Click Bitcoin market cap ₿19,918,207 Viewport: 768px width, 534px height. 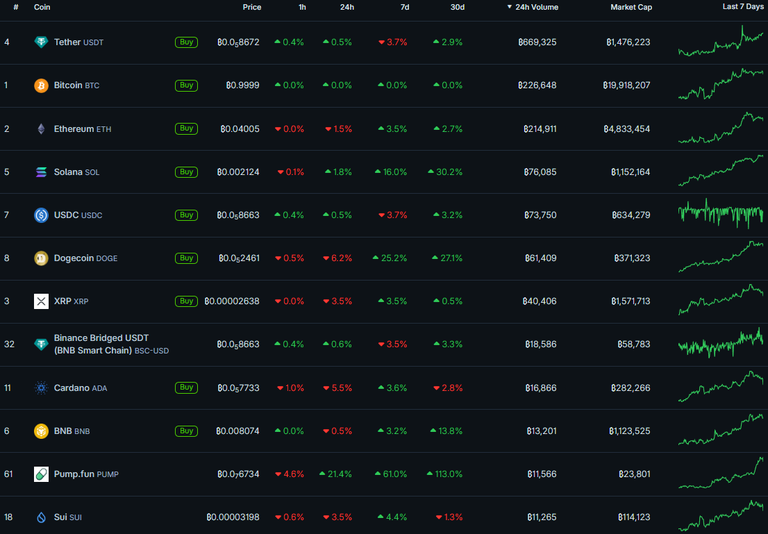(626, 85)
